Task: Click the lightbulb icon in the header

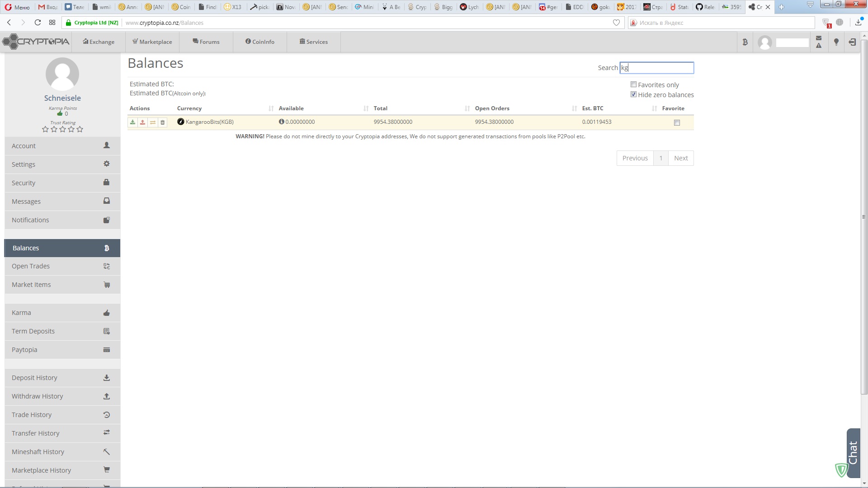Action: [836, 42]
